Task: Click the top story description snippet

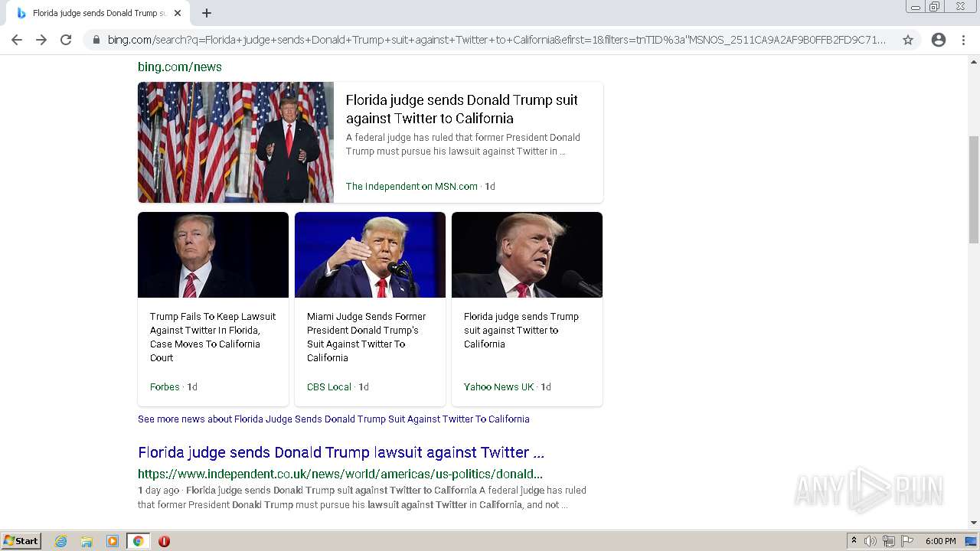Action: (x=462, y=145)
